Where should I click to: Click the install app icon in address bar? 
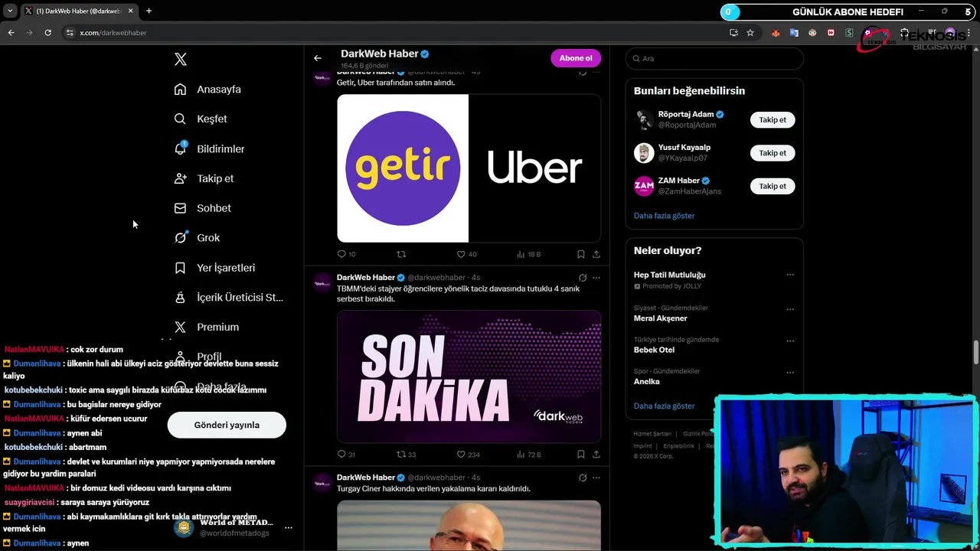733,33
